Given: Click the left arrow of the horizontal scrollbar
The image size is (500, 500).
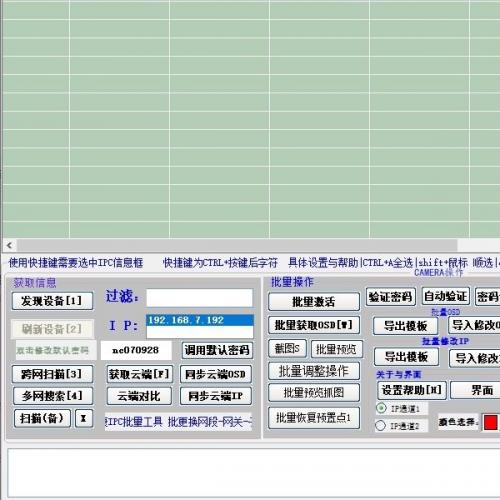Looking at the screenshot, I should (10, 245).
